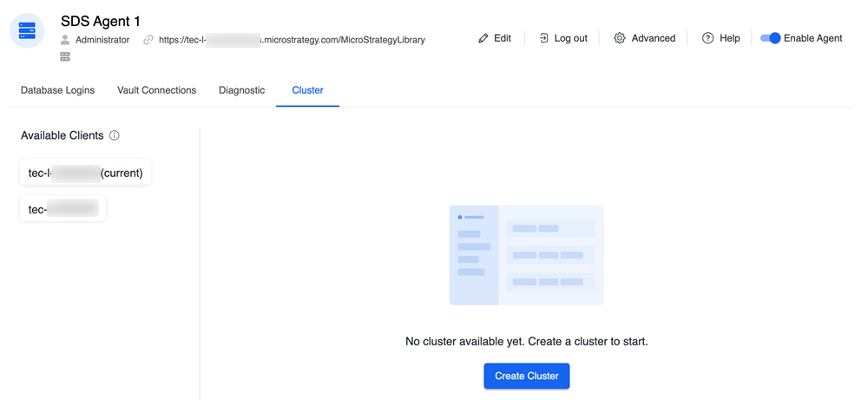Click the empty cluster placeholder illustration
This screenshot has height=400, width=868.
point(526,255)
